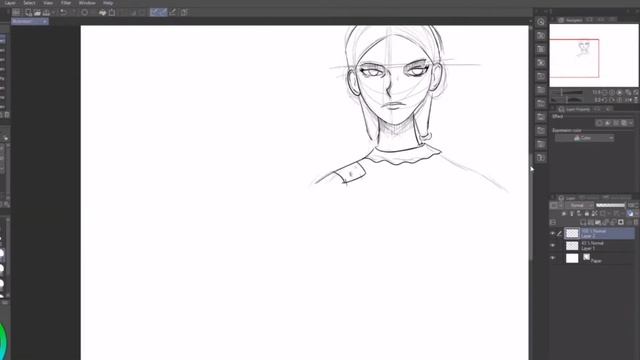640x360 pixels.
Task: Switch to the Layer Property tab
Action: pos(574,109)
